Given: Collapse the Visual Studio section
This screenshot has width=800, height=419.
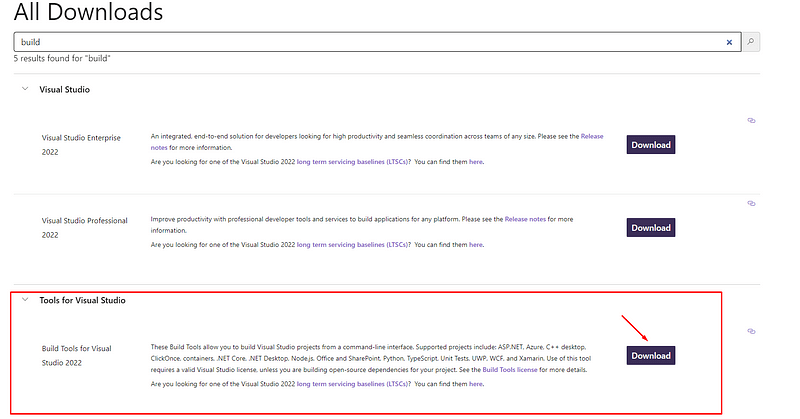Looking at the screenshot, I should (x=25, y=89).
